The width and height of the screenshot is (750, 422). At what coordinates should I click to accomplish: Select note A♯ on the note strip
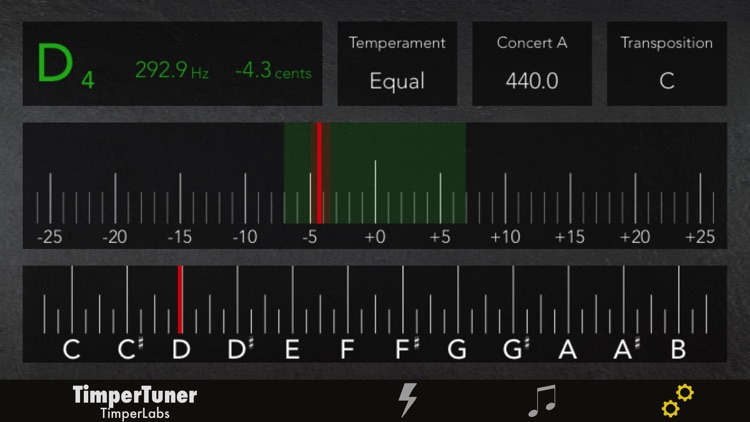(627, 349)
